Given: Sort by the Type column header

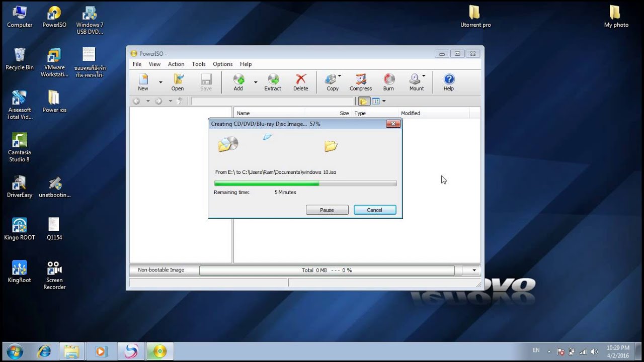Looking at the screenshot, I should 374,113.
